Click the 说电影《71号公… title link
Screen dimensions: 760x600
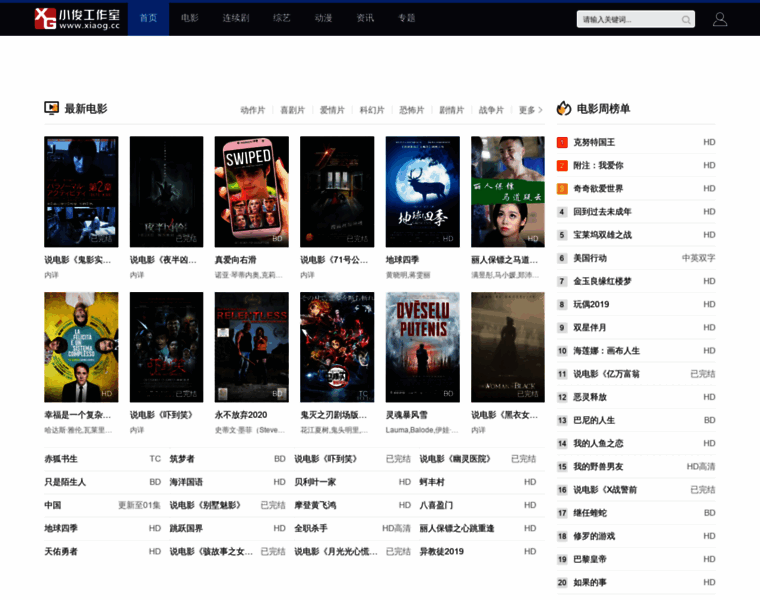(x=334, y=260)
